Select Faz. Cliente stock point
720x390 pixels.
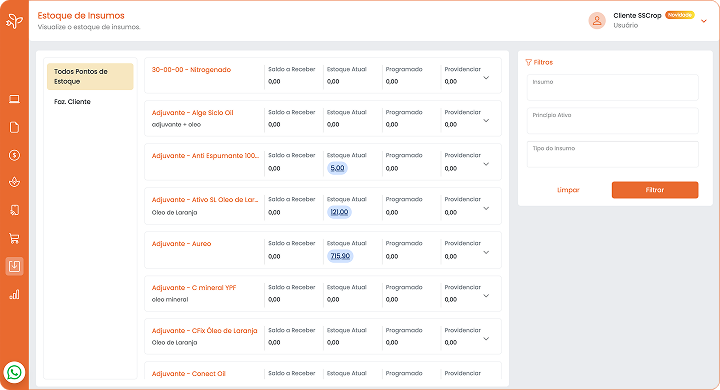[72, 102]
